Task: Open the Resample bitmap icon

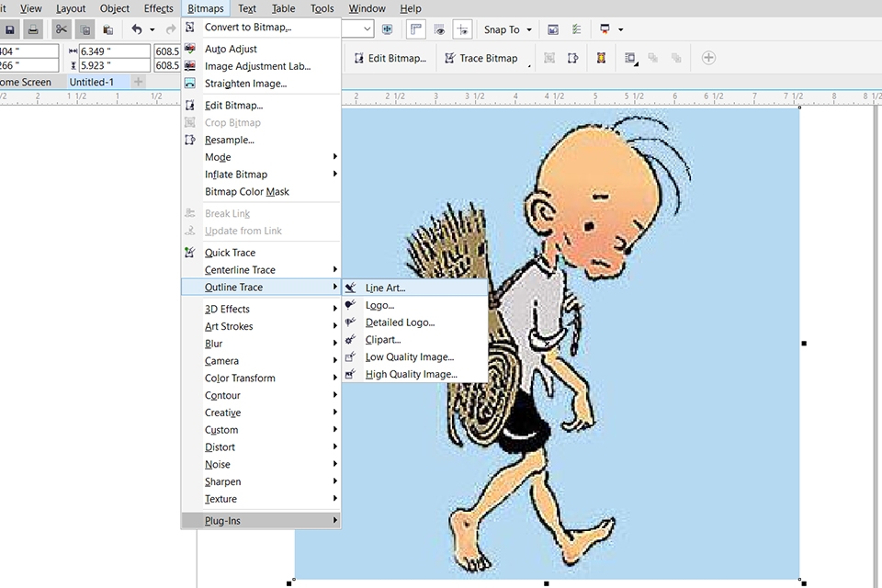Action: pyautogui.click(x=190, y=140)
